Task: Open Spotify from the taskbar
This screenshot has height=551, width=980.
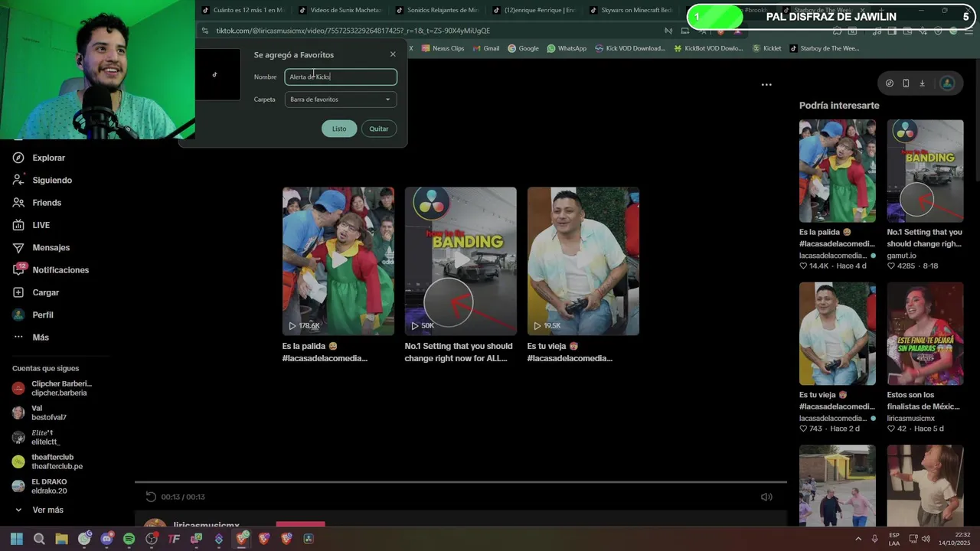Action: tap(129, 539)
